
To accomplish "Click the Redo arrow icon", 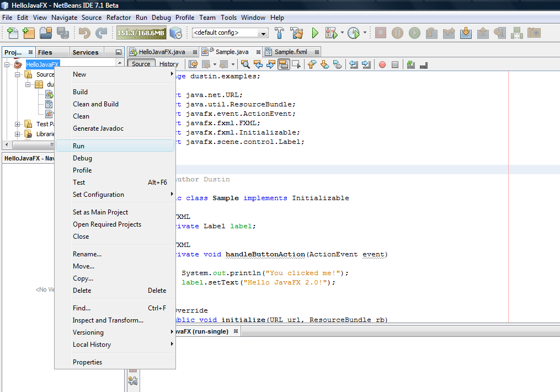I will pos(102,33).
